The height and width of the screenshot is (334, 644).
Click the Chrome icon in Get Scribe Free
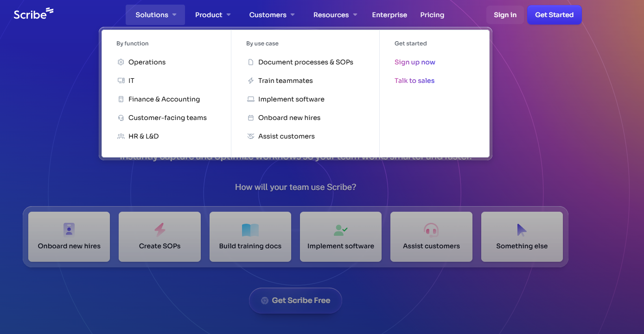tap(265, 301)
